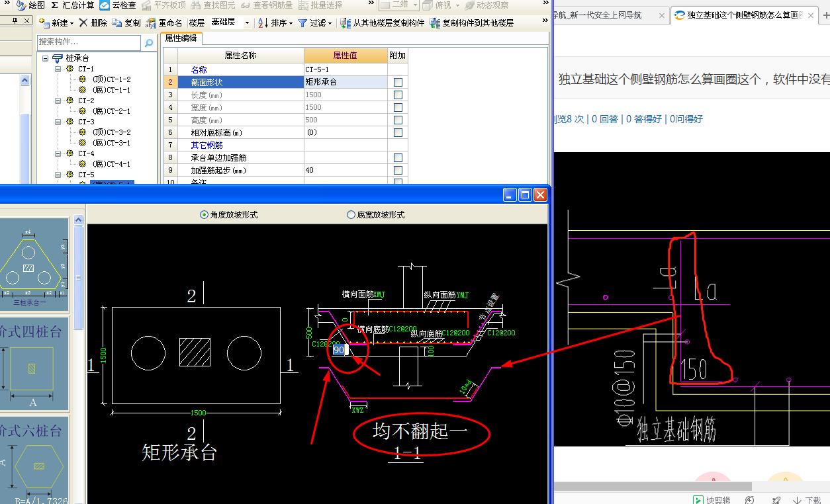Select tree item (顶)CT-3-2
The height and width of the screenshot is (504, 830).
[x=111, y=132]
